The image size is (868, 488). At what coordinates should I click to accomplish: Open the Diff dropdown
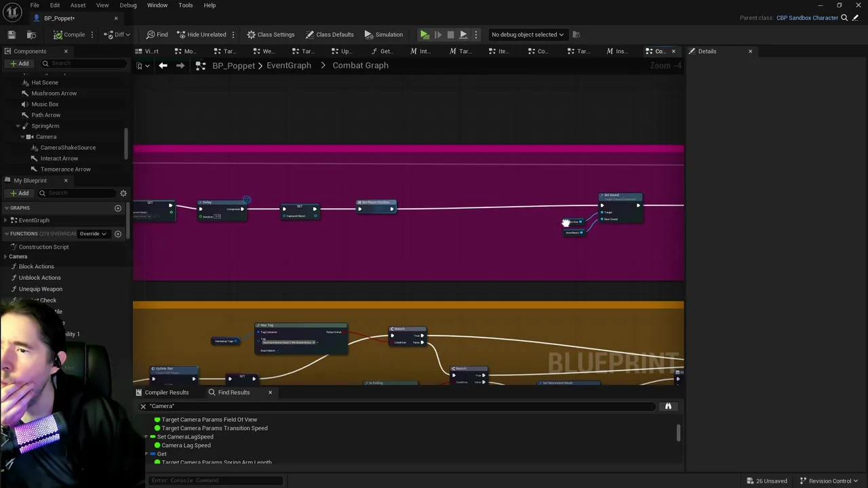(x=117, y=35)
